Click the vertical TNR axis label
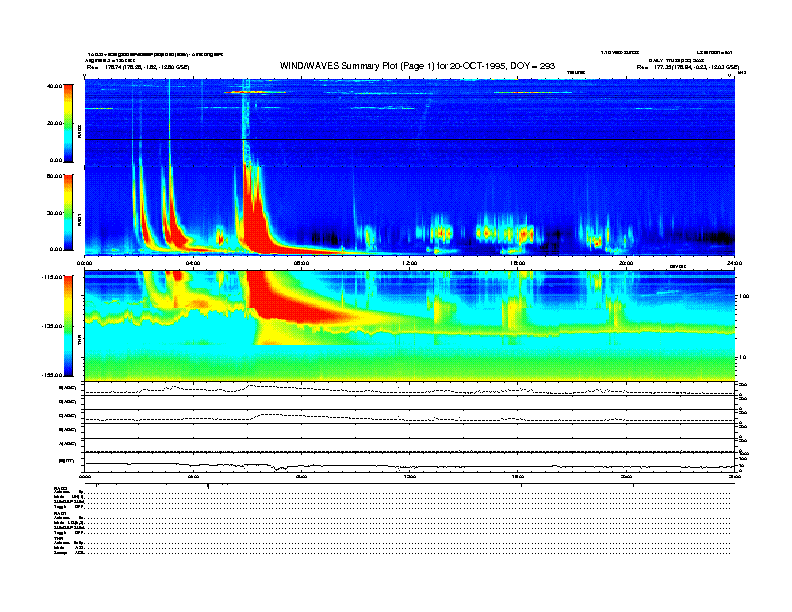Viewport: 792px width, 612px height. pyautogui.click(x=79, y=341)
